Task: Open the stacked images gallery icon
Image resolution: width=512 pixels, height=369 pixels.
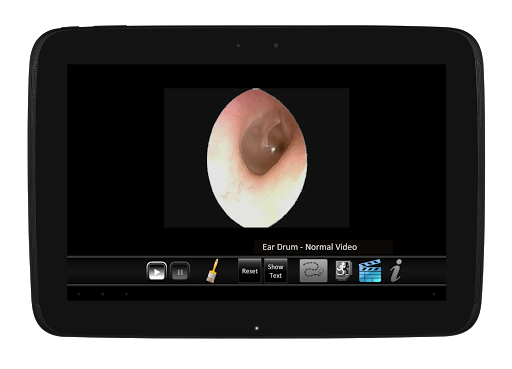Action: (x=344, y=270)
